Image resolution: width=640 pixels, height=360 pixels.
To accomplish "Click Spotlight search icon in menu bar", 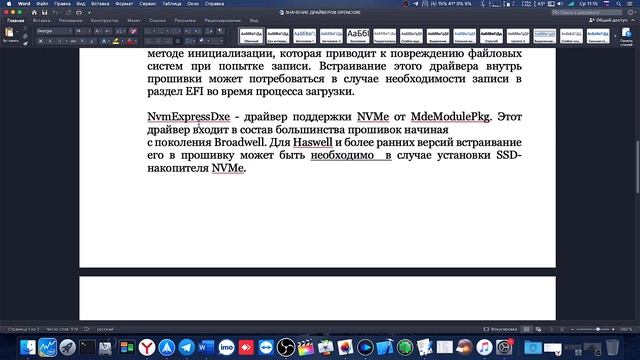I will [x=619, y=4].
